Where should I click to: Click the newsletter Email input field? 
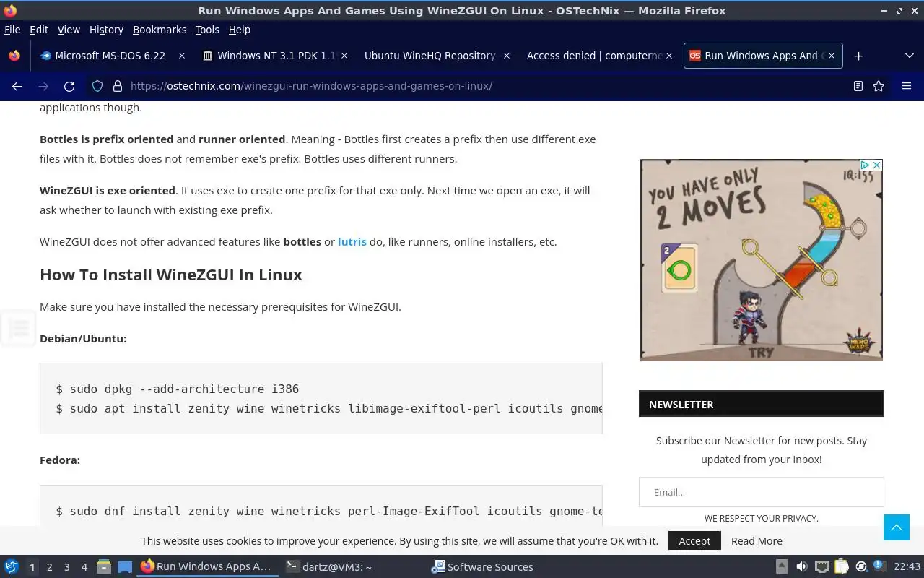[x=762, y=492]
